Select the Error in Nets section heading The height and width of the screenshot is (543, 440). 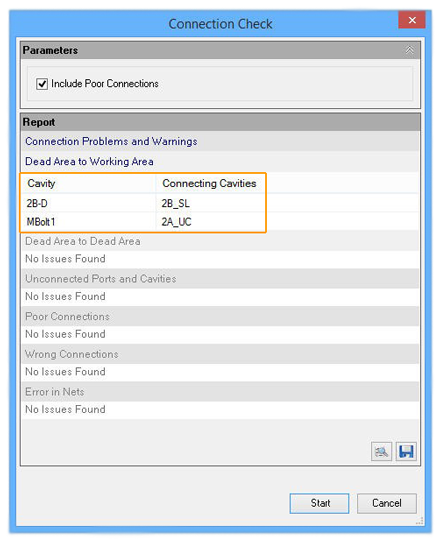tap(55, 392)
